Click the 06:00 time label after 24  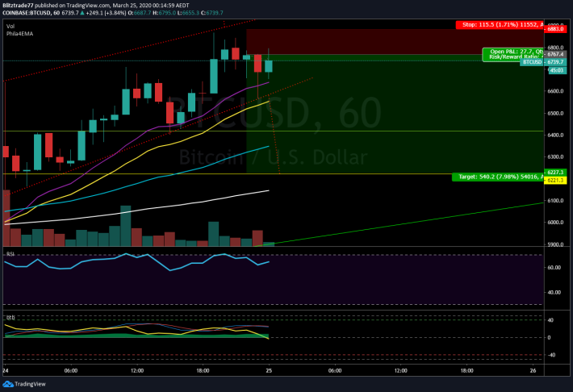(71, 370)
